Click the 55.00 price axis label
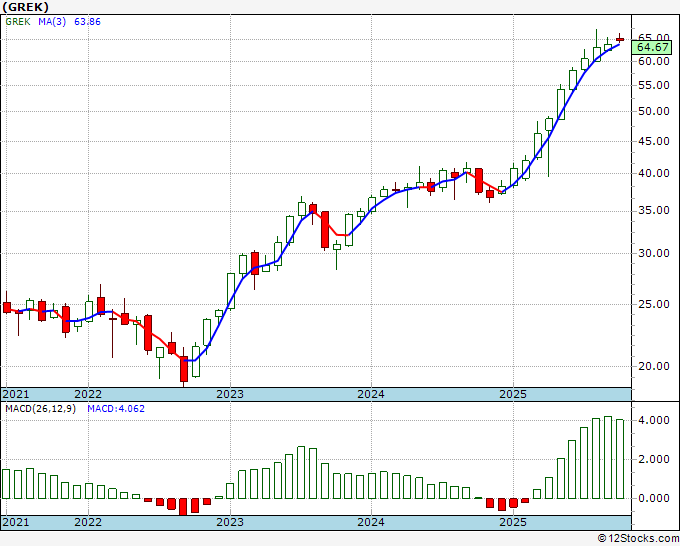 (x=654, y=85)
